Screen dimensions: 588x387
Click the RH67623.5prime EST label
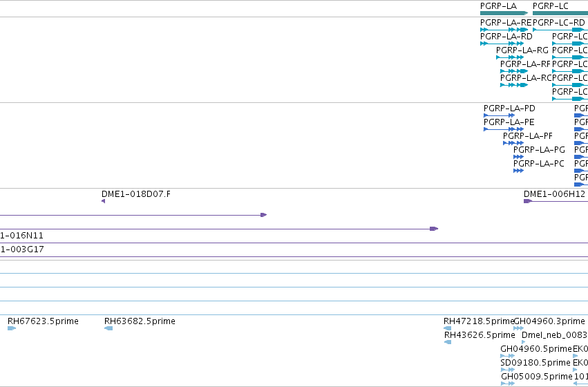point(43,321)
